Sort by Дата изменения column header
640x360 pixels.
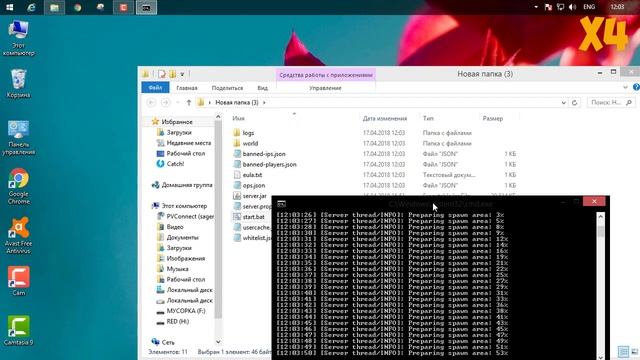click(385, 118)
